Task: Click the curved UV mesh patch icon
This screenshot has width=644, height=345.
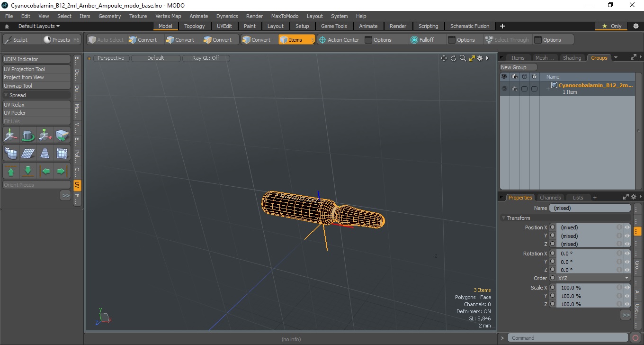Action: [x=11, y=153]
